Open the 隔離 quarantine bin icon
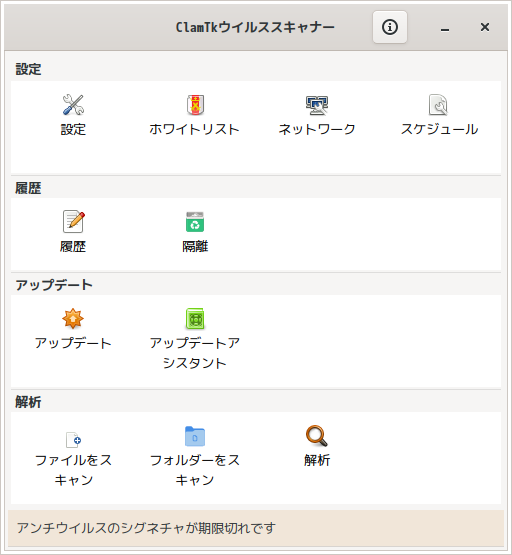512x555 pixels. 195,222
